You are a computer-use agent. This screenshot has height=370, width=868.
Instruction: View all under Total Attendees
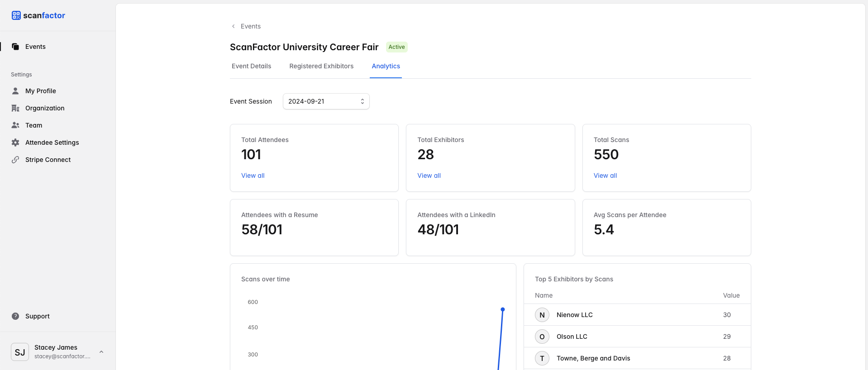pyautogui.click(x=253, y=176)
